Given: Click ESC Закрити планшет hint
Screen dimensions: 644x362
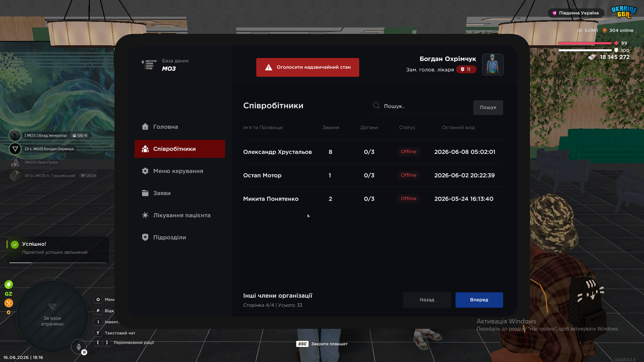Looking at the screenshot, I should coord(322,344).
